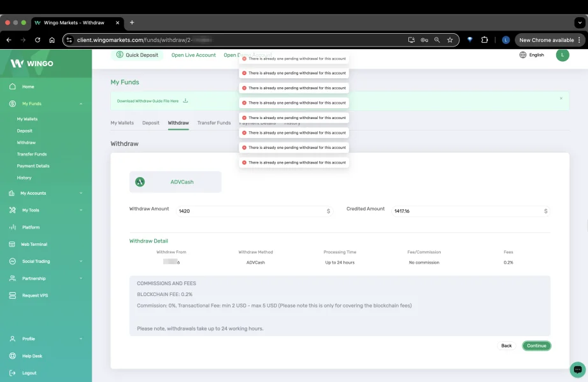Expand the My Tools menu chevron
Screen dimensions: 588x382
point(81,210)
